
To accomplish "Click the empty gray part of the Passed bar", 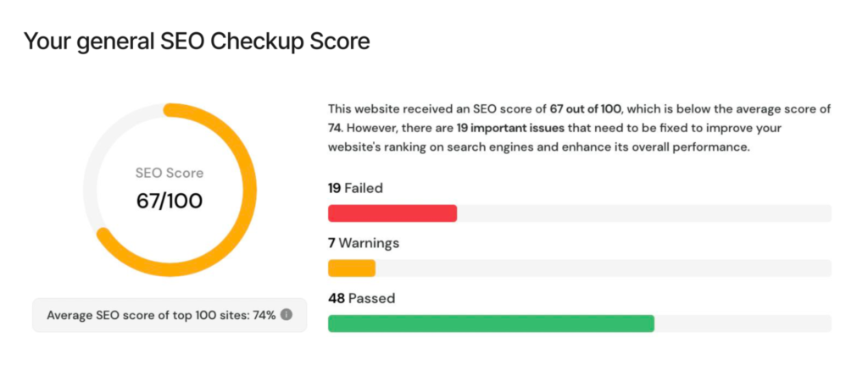I will [x=743, y=324].
